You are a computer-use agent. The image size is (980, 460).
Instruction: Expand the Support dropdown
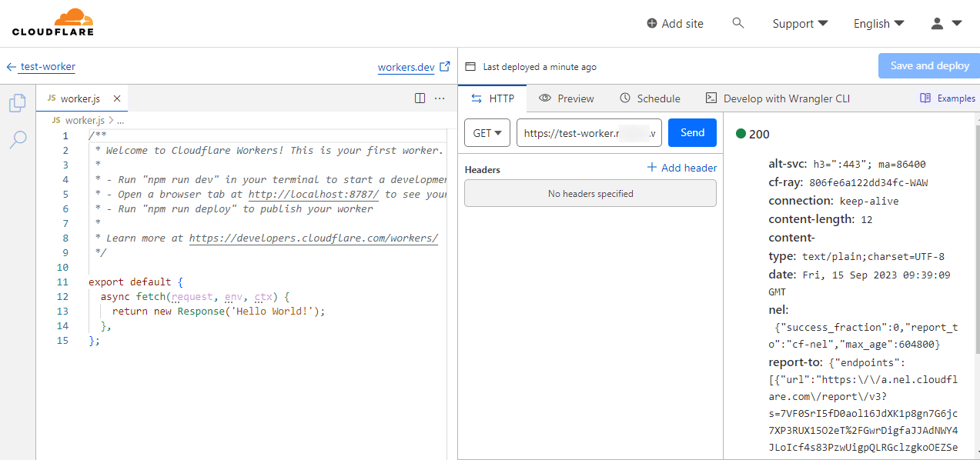click(x=801, y=24)
